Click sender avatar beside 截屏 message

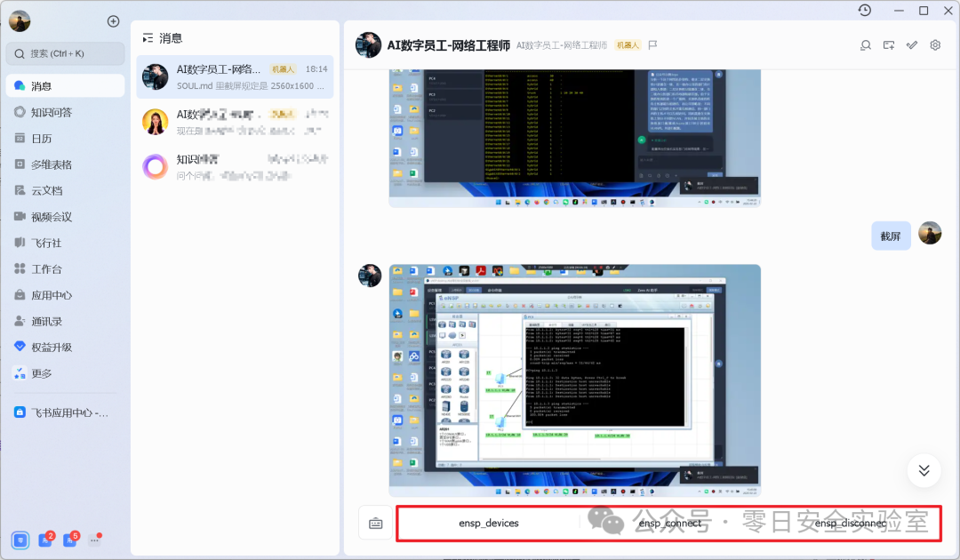pos(930,233)
